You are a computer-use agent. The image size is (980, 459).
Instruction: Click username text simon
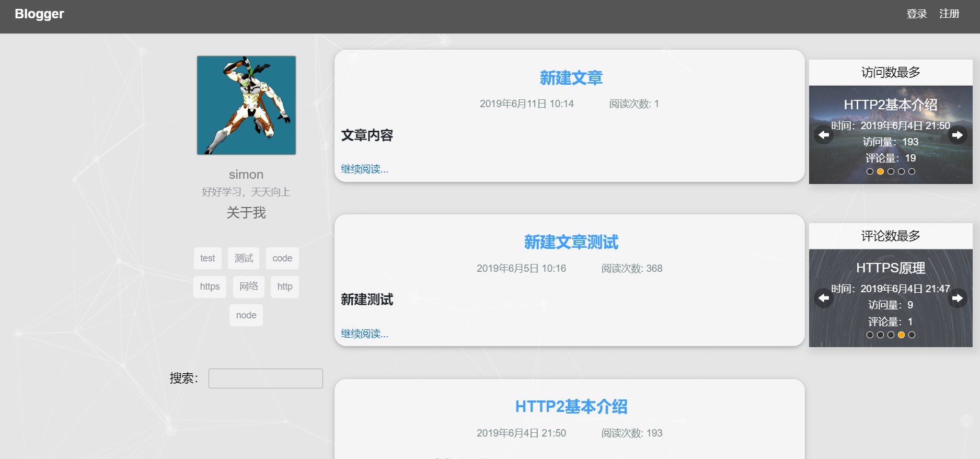(246, 175)
